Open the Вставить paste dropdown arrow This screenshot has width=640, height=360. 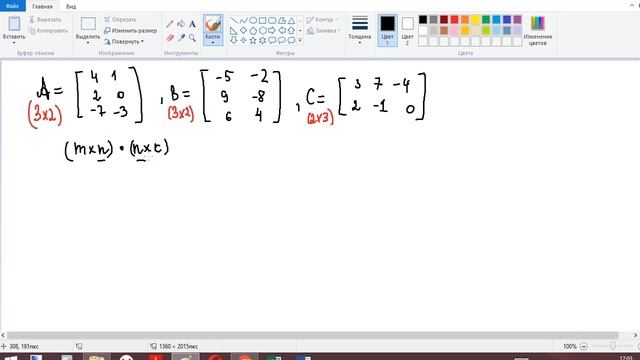14,42
